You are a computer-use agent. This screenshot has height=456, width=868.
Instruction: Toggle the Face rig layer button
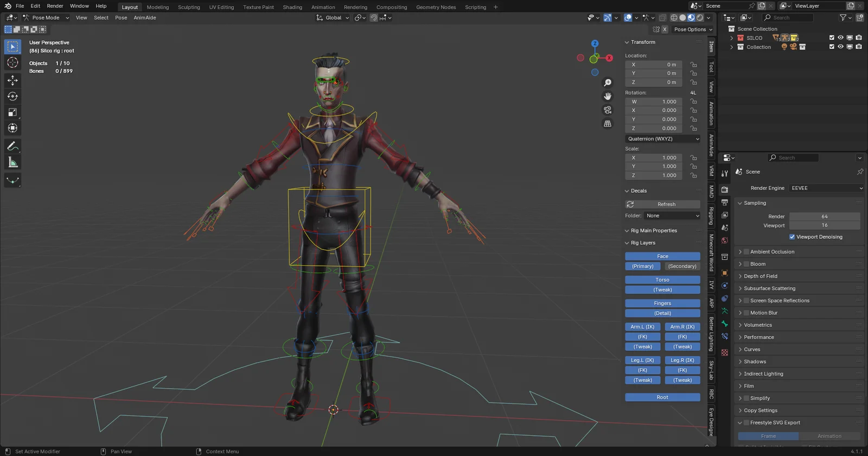click(x=663, y=256)
